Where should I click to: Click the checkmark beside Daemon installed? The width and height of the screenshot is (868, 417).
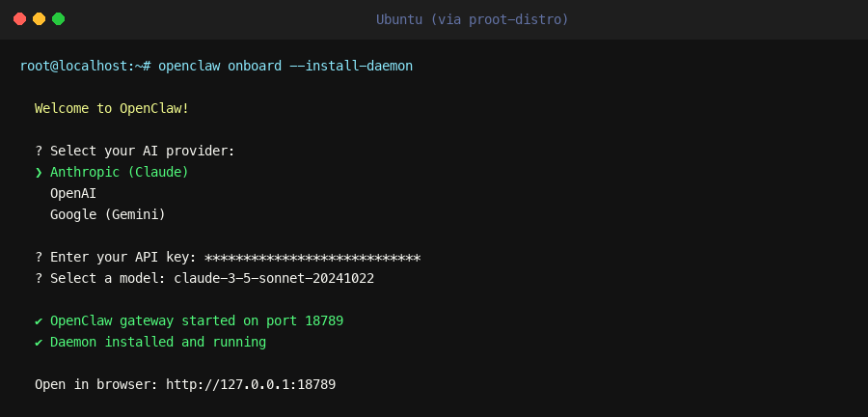[x=39, y=342]
